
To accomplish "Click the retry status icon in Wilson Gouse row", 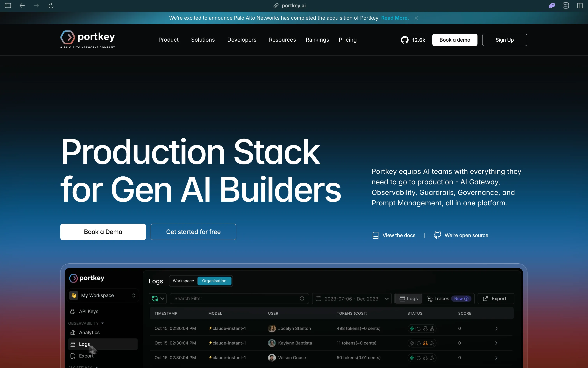I will [419, 358].
